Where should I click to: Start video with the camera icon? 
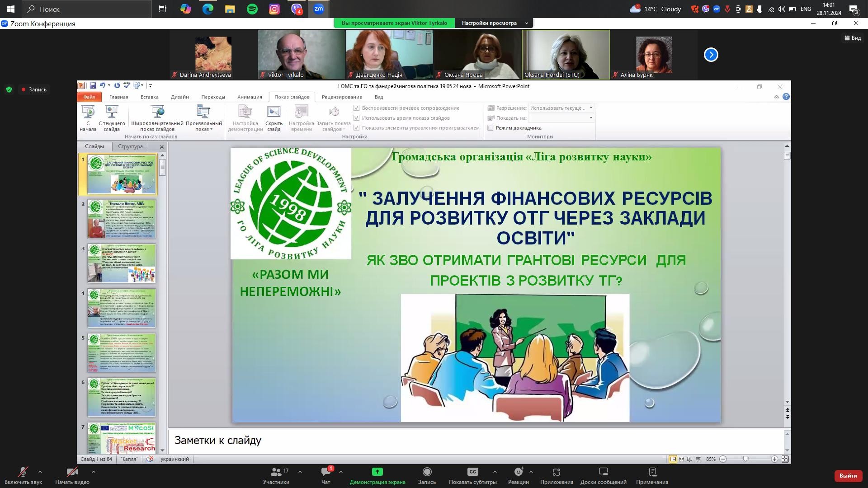point(72,472)
